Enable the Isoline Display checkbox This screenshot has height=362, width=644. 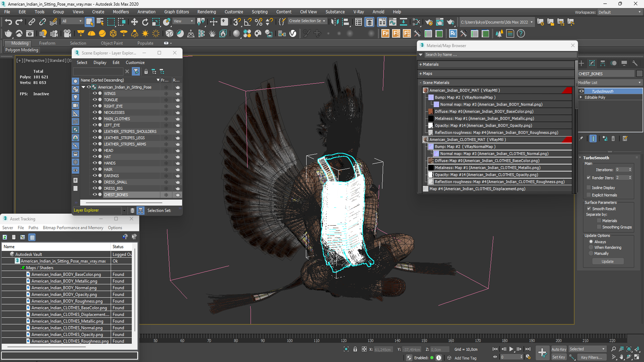589,188
